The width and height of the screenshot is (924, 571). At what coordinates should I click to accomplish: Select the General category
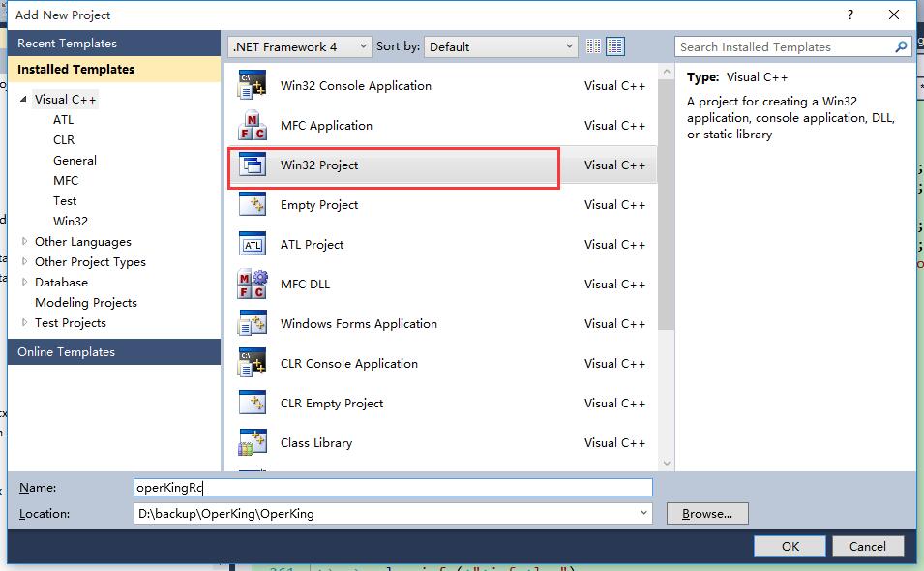click(x=75, y=161)
